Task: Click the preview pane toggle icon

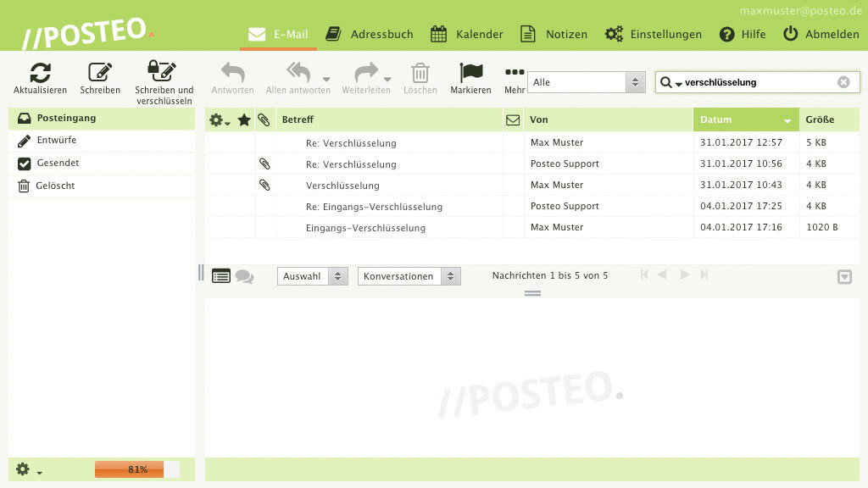Action: pos(845,277)
